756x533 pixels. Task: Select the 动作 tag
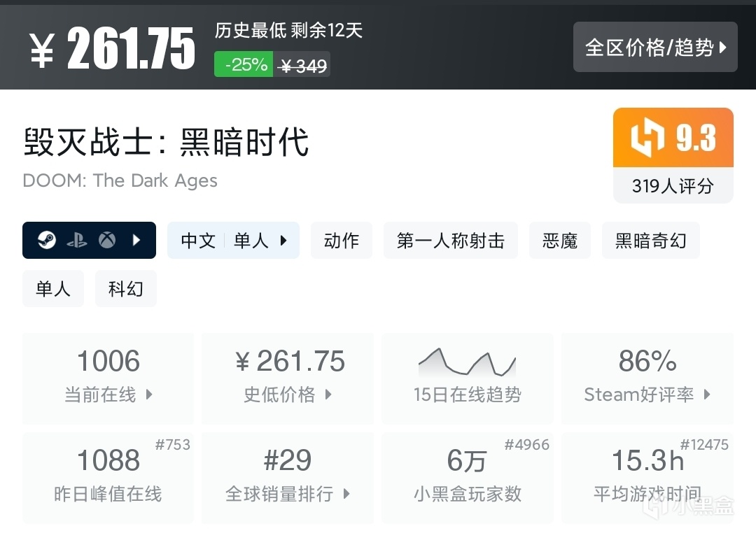342,241
